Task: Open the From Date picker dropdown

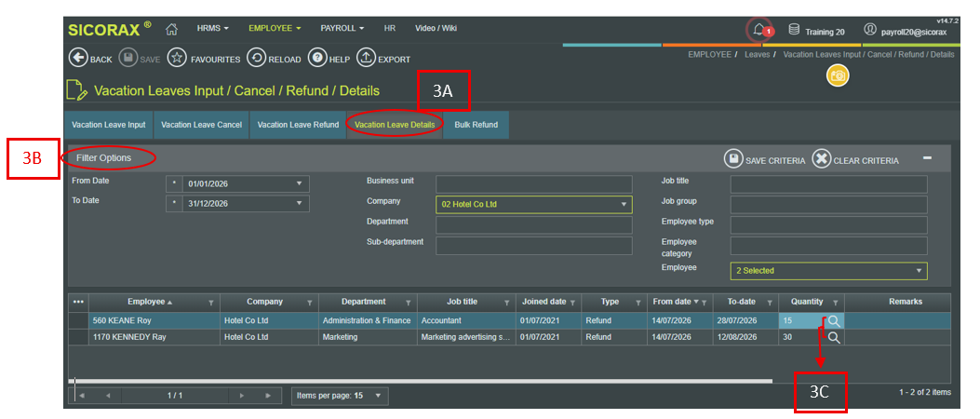Action: 299,184
